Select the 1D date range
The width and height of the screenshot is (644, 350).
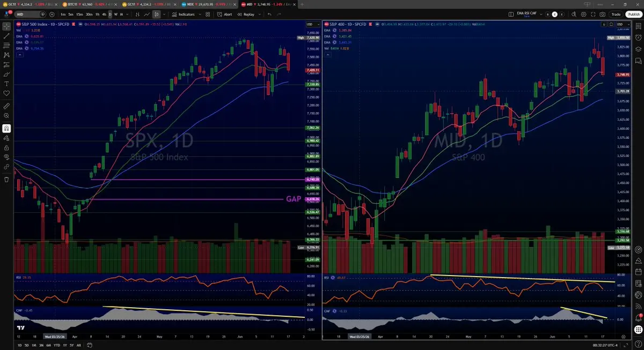tap(19, 345)
